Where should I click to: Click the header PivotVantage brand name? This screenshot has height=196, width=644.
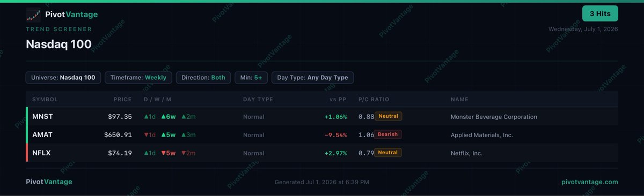pyautogui.click(x=71, y=15)
